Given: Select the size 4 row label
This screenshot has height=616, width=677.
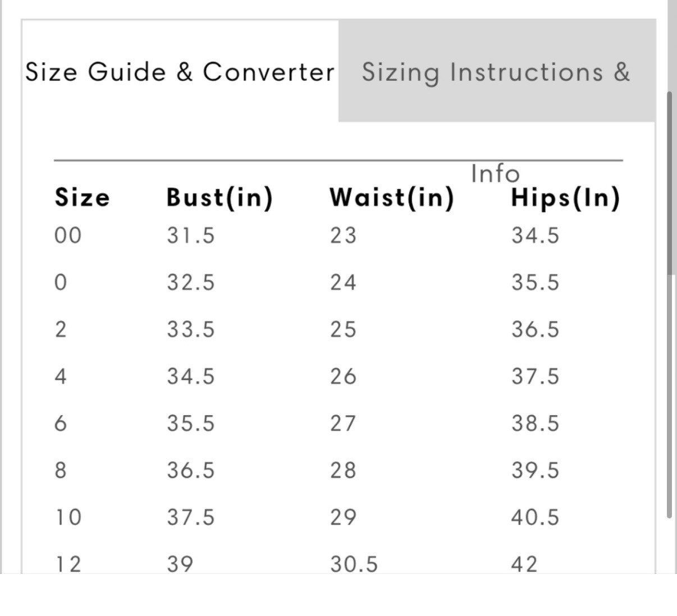Looking at the screenshot, I should pos(61,376).
